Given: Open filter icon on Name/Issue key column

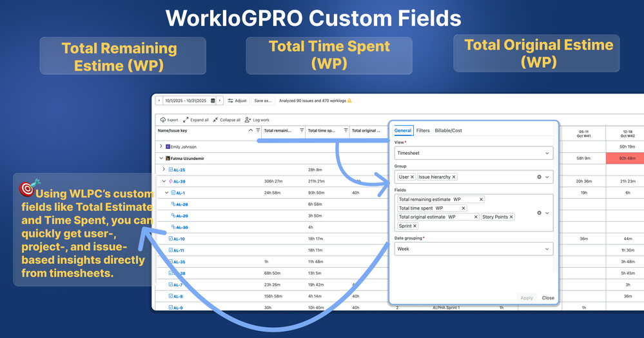Looking at the screenshot, I should 258,130.
